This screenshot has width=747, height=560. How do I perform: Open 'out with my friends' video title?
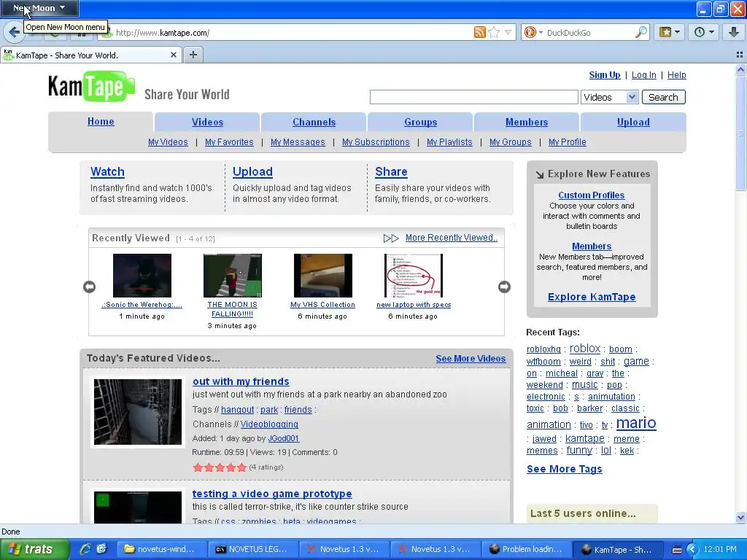point(241,381)
